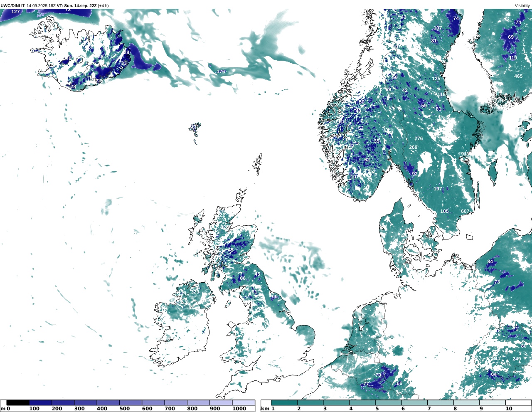The height and width of the screenshot is (412, 532).
Task: Pick the 5–6 km legend swatch
Action: tap(388, 402)
